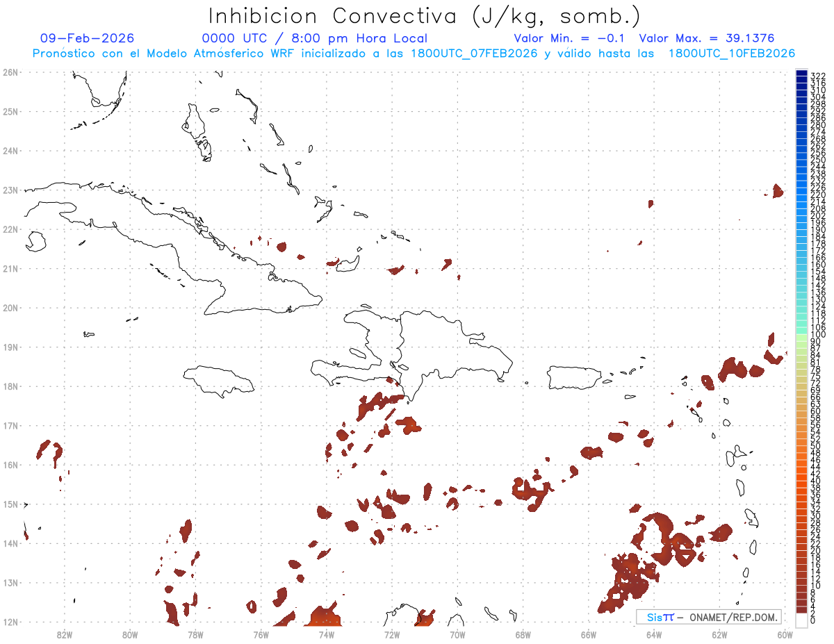
Task: Click the latitude label 19N
Action: coord(10,347)
